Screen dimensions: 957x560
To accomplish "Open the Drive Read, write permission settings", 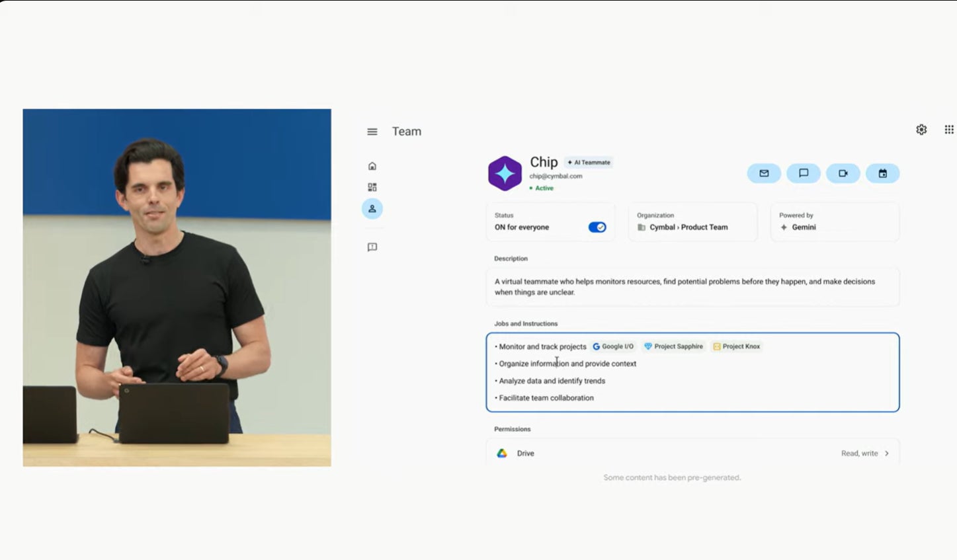I will pyautogui.click(x=864, y=453).
